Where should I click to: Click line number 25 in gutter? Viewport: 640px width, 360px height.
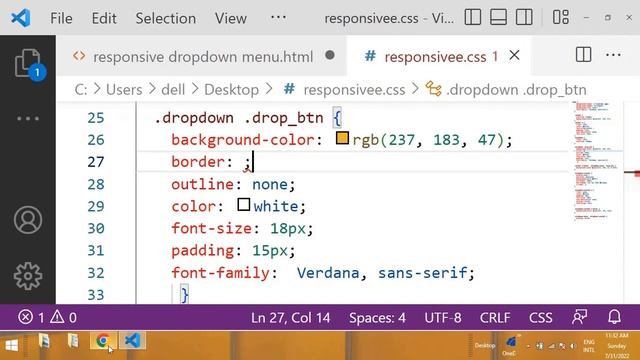[x=96, y=118]
